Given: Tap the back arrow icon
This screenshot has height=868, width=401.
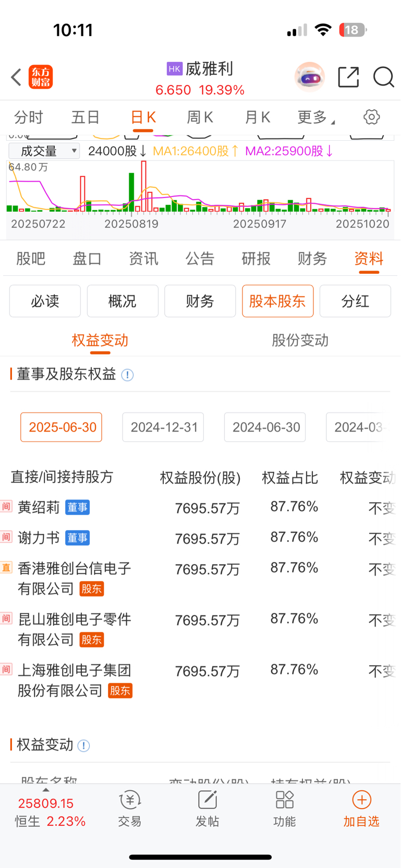Looking at the screenshot, I should 16,77.
